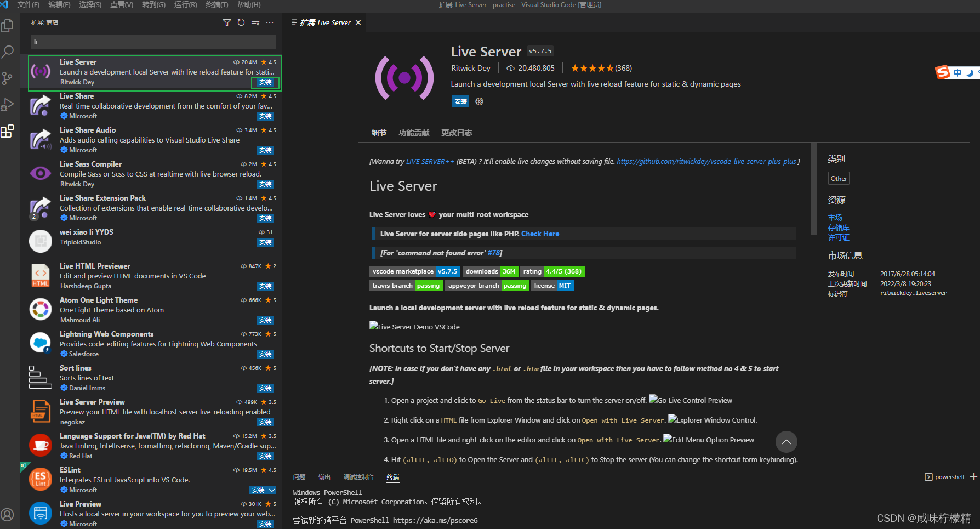Image resolution: width=980 pixels, height=529 pixels.
Task: Switch to the 问题 panel tab
Action: (299, 477)
